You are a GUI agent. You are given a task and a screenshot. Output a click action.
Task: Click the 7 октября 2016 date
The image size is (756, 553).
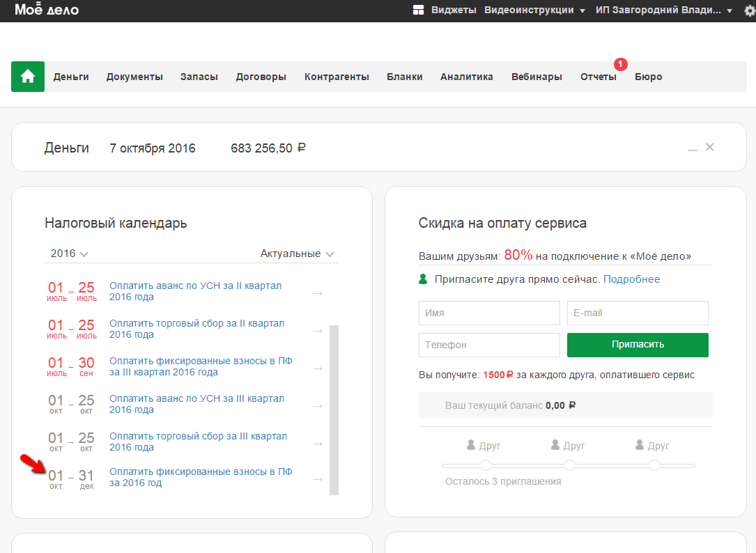[x=153, y=148]
